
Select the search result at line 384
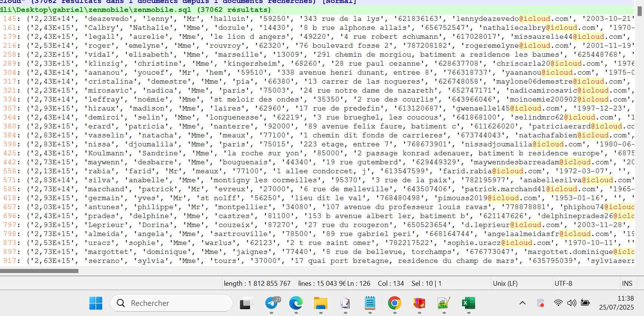point(317,135)
